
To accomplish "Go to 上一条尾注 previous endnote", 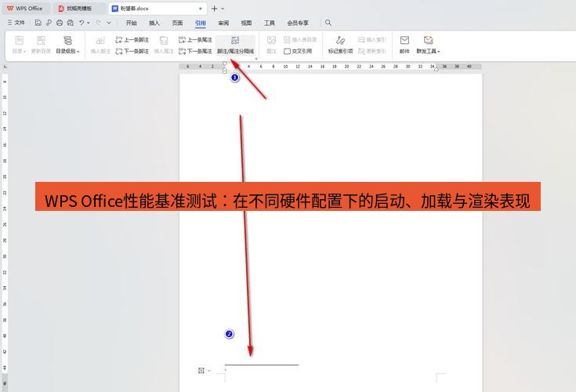I will coord(195,40).
